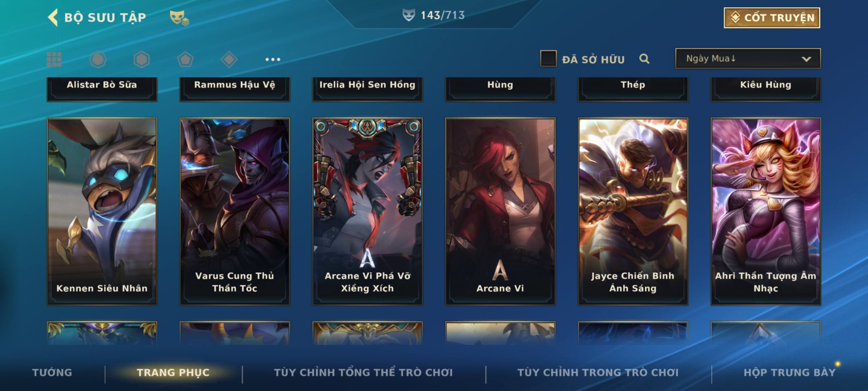Choose the Ahri Thần Tượng Âm Nhạc skin
The height and width of the screenshot is (391, 868).
[x=766, y=211]
